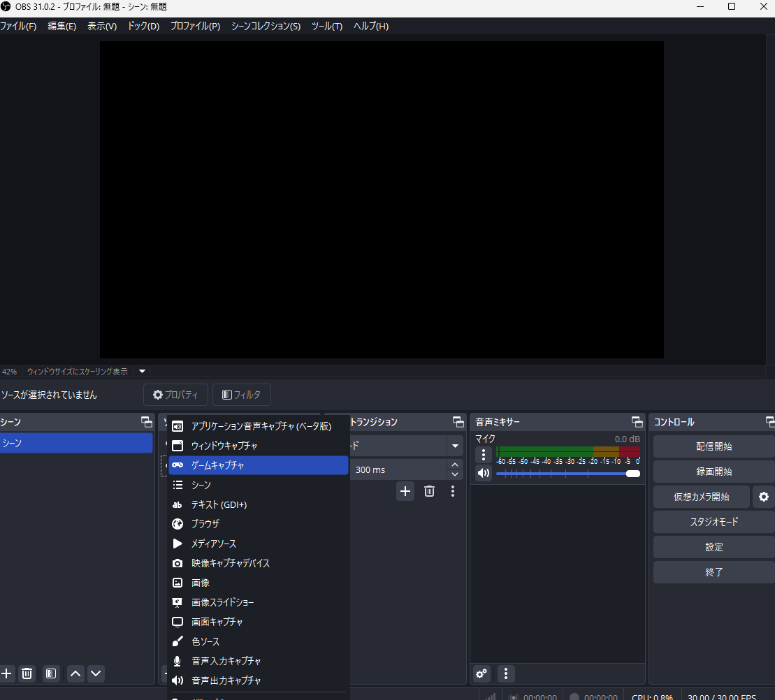The width and height of the screenshot is (775, 700).
Task: Click the 終了 button
Action: click(x=714, y=572)
